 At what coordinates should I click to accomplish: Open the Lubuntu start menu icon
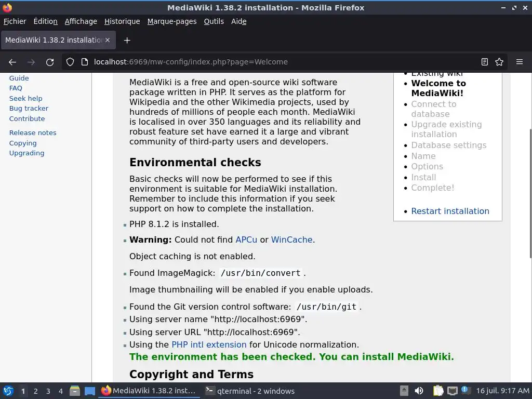pyautogui.click(x=8, y=391)
